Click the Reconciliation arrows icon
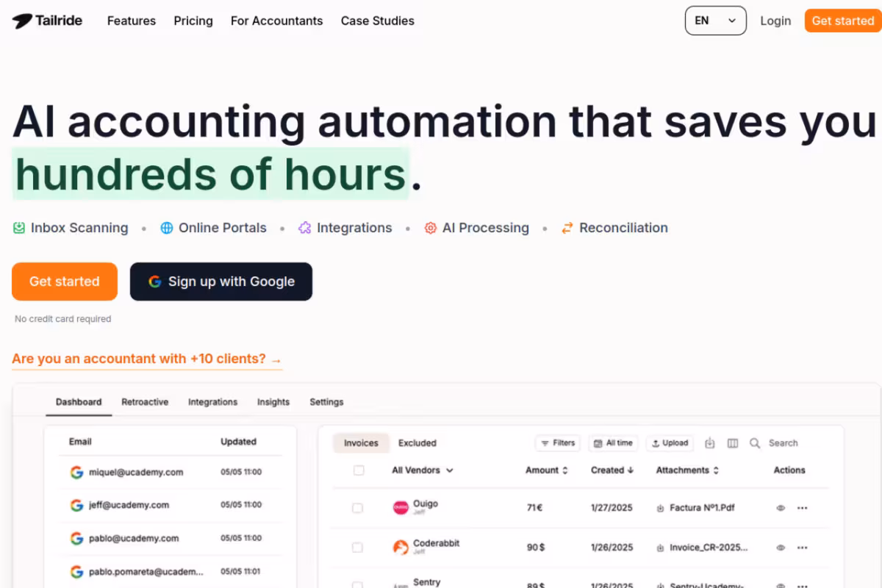882x588 pixels. tap(567, 228)
